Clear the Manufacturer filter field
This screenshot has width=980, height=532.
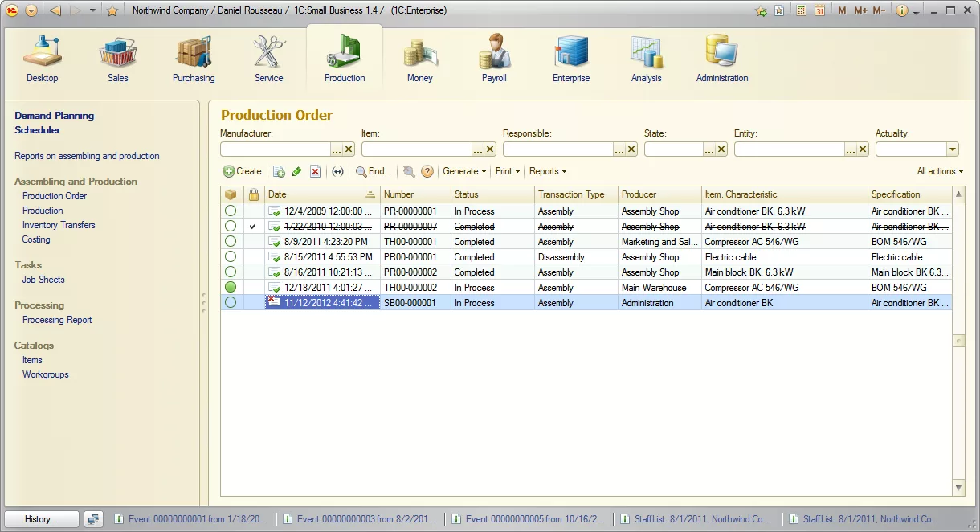click(349, 149)
